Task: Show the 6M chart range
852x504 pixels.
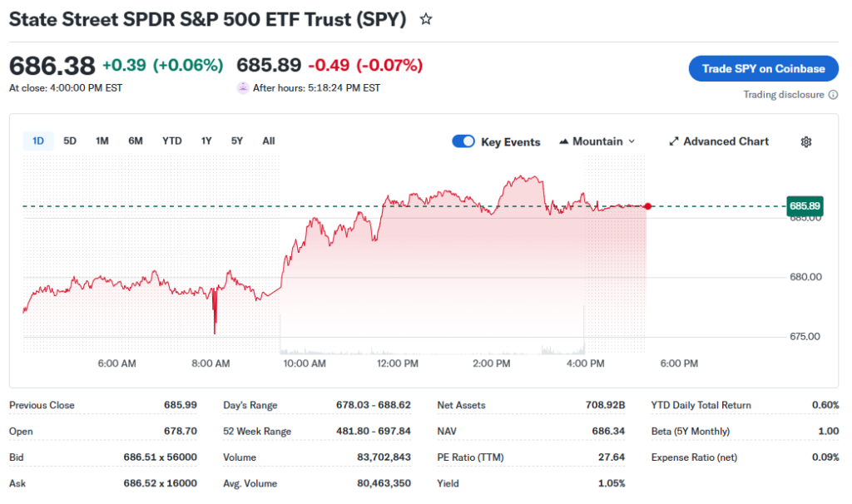Action: click(136, 141)
